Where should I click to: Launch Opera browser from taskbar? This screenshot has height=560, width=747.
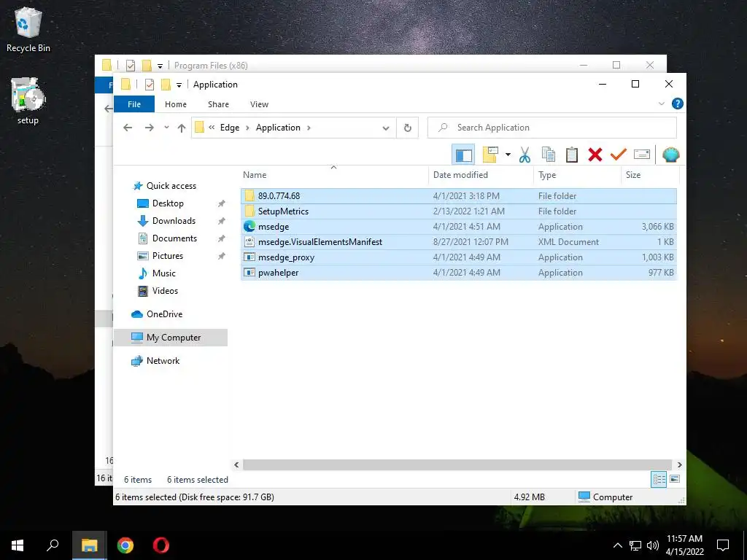pos(161,545)
